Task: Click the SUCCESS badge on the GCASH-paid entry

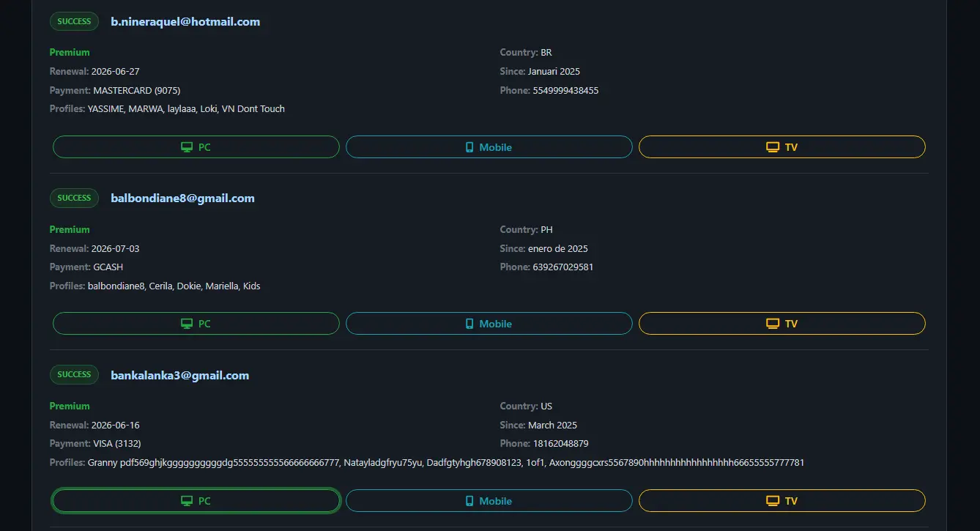Action: [74, 198]
